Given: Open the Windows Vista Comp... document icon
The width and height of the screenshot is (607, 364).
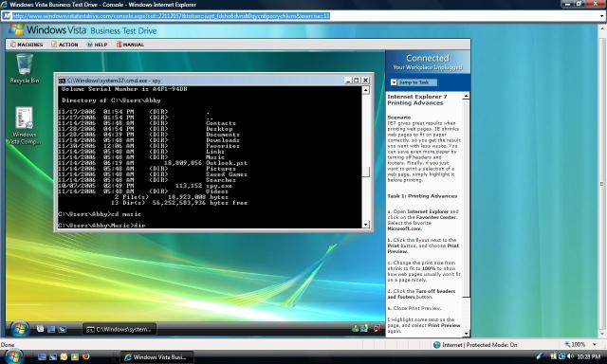Looking at the screenshot, I should point(24,126).
